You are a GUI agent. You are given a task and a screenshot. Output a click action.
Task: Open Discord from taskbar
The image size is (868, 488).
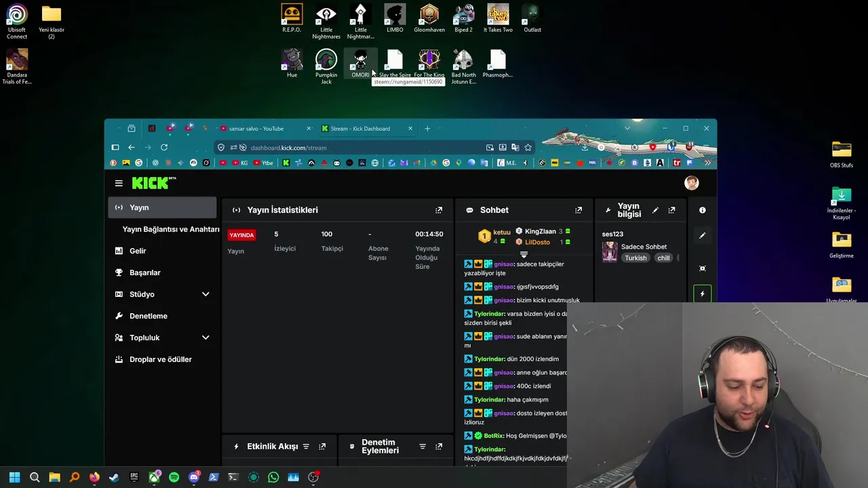point(194,477)
